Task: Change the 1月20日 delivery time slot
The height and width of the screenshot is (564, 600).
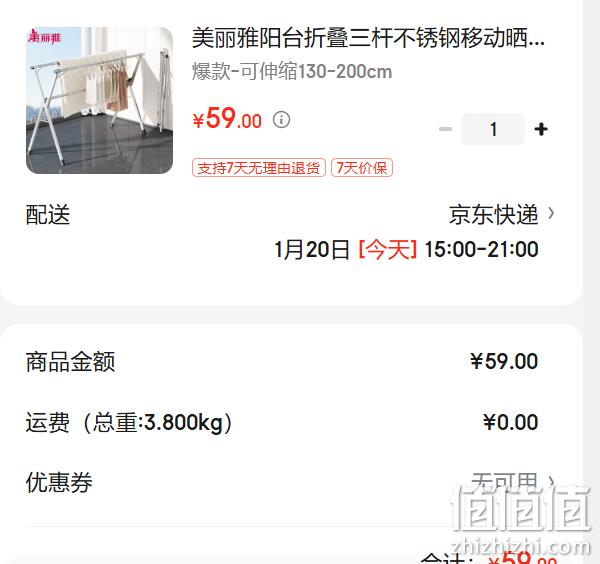Action: click(x=406, y=249)
